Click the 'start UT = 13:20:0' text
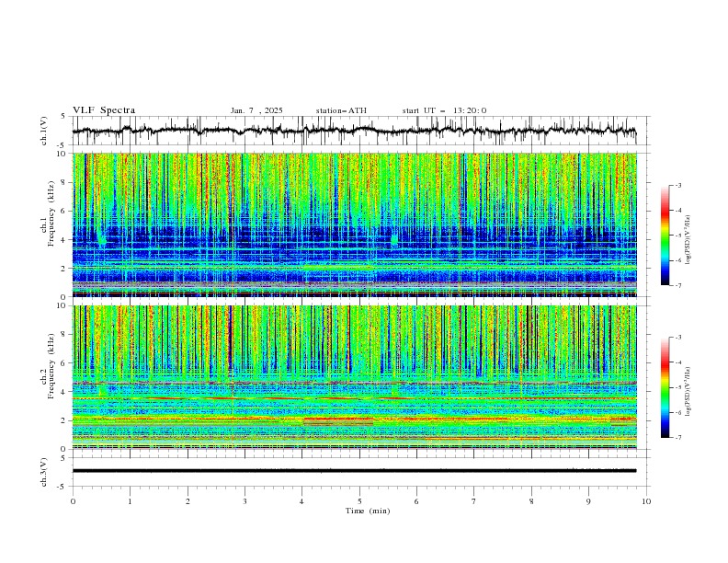The image size is (728, 563). coord(444,110)
